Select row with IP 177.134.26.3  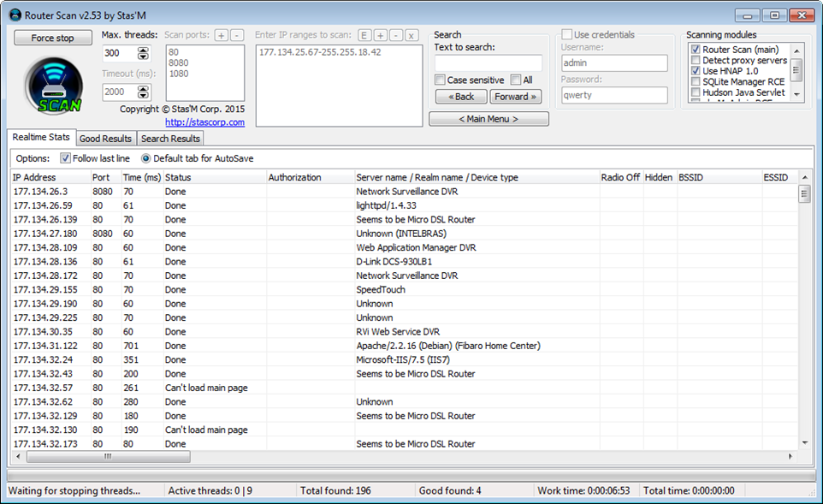(x=404, y=192)
